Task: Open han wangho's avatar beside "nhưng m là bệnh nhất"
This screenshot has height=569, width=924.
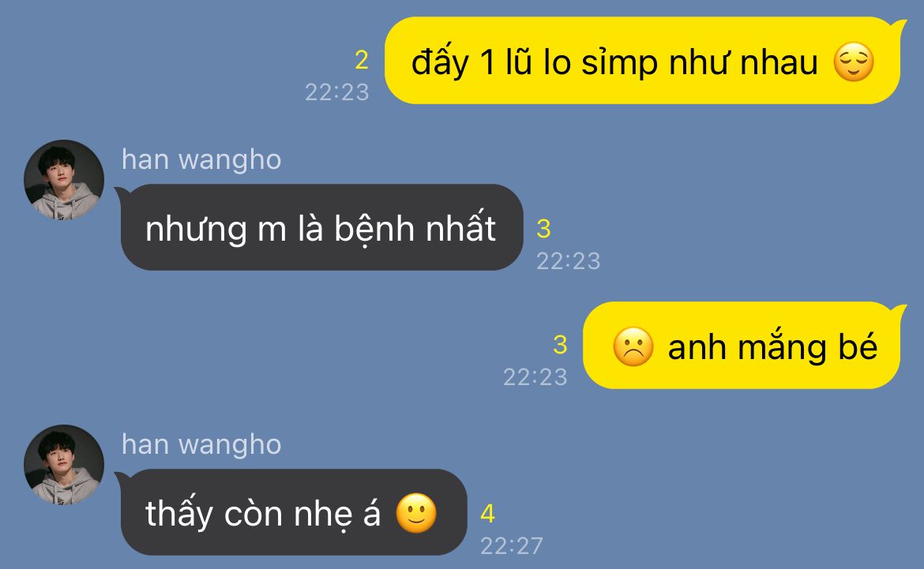Action: tap(64, 180)
